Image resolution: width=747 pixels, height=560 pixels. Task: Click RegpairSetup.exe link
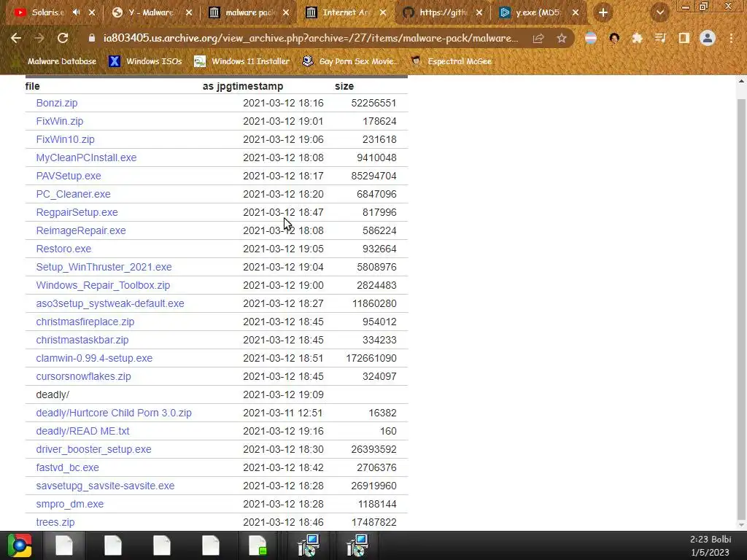(77, 212)
